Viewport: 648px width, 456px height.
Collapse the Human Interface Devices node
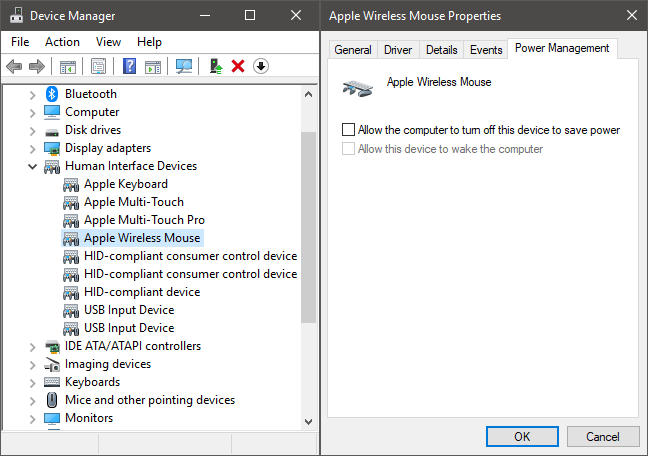tap(32, 167)
